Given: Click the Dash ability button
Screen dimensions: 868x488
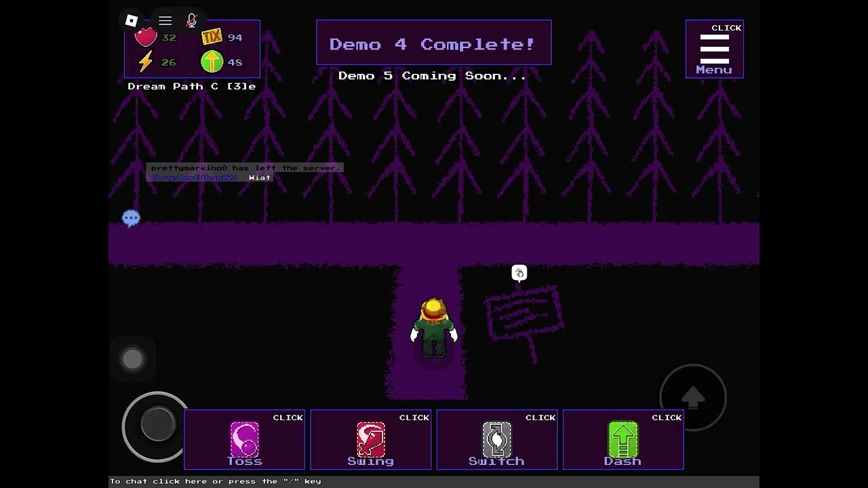Looking at the screenshot, I should [623, 440].
